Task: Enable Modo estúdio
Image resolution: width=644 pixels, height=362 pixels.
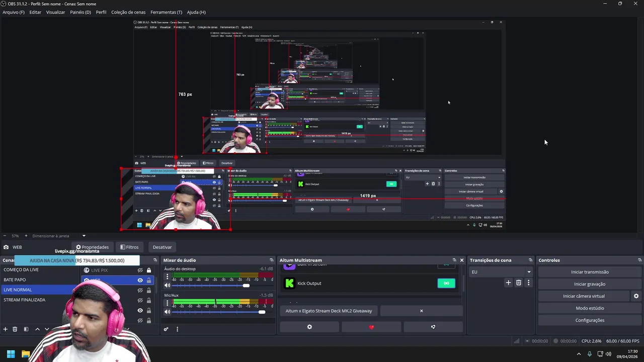Action: [590, 308]
